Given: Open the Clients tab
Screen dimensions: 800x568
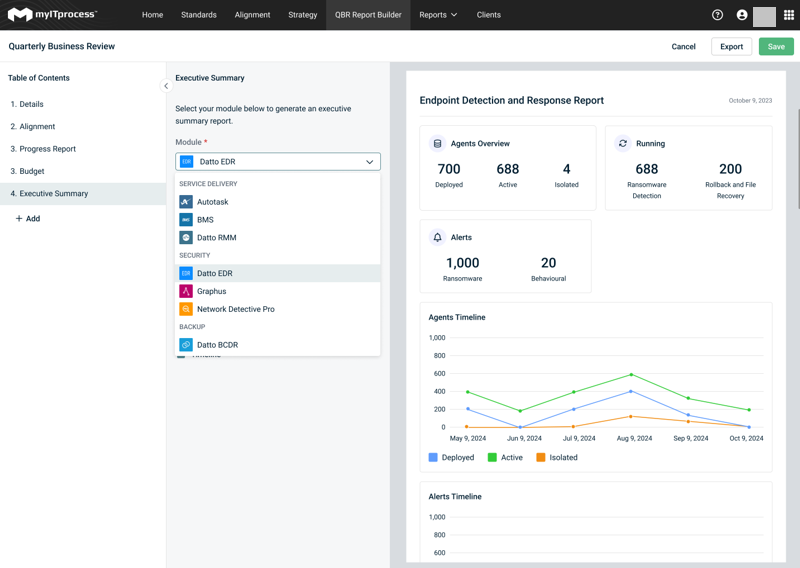Looking at the screenshot, I should pyautogui.click(x=488, y=15).
